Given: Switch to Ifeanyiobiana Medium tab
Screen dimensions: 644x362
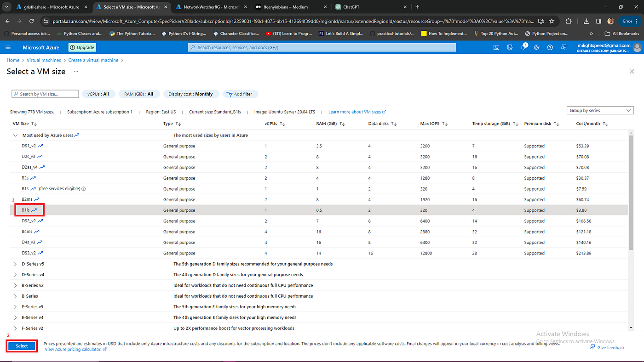Looking at the screenshot, I should click(x=292, y=7).
